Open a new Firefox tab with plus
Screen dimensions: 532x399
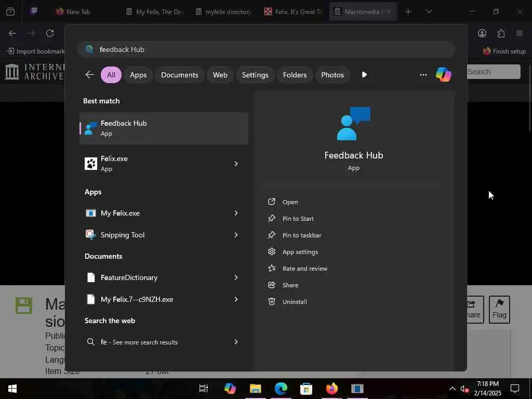tap(408, 11)
